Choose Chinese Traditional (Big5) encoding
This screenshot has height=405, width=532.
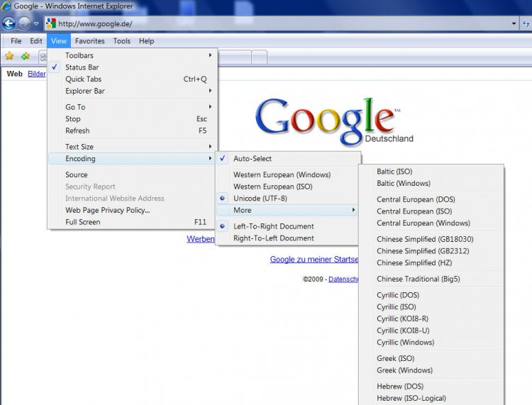(431, 279)
